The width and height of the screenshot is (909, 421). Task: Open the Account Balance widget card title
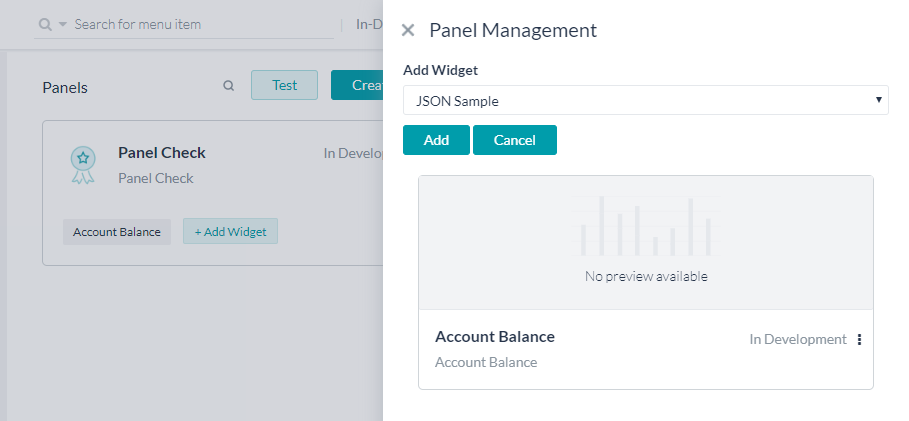point(495,337)
